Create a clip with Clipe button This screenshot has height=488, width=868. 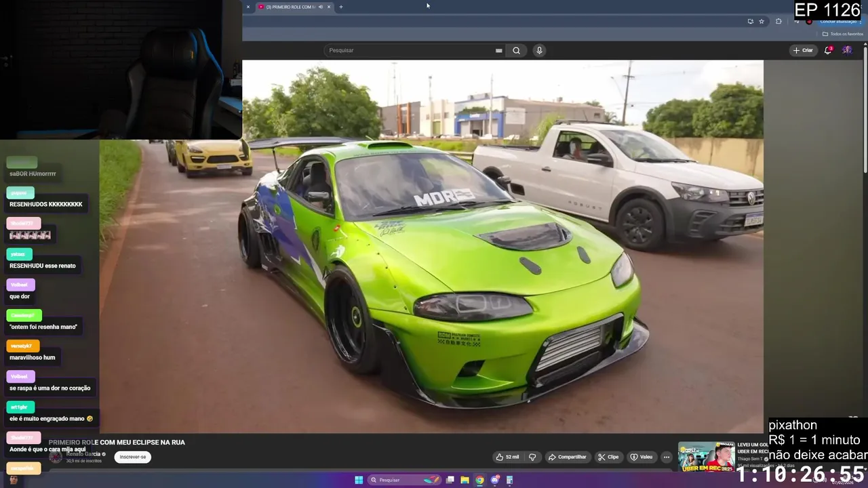tap(608, 457)
